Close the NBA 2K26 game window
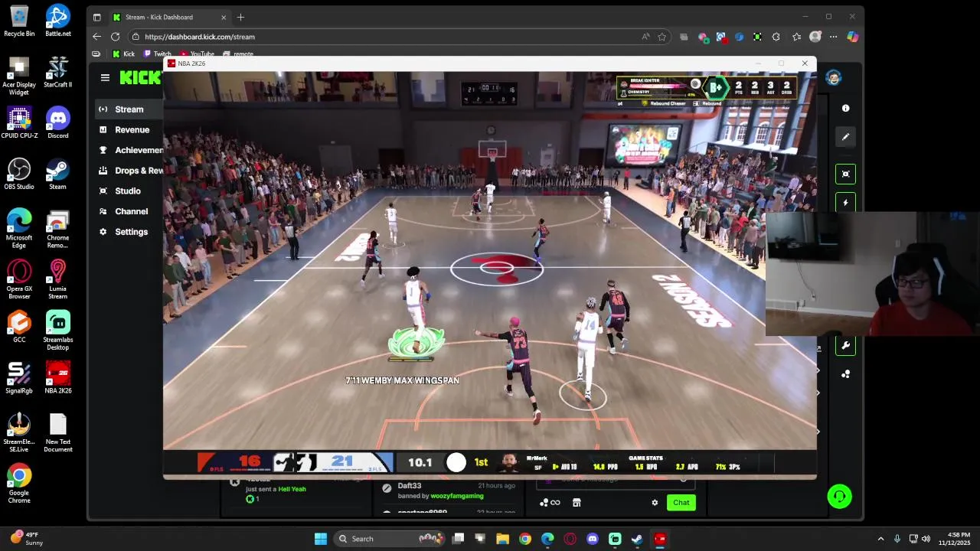The width and height of the screenshot is (980, 551). tap(804, 64)
